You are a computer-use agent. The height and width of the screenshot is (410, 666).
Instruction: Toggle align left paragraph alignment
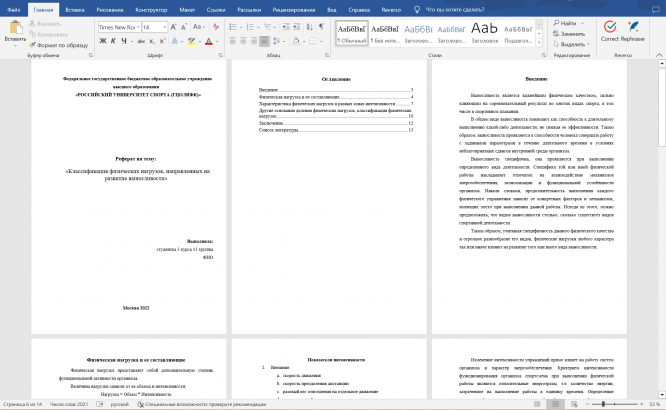233,41
